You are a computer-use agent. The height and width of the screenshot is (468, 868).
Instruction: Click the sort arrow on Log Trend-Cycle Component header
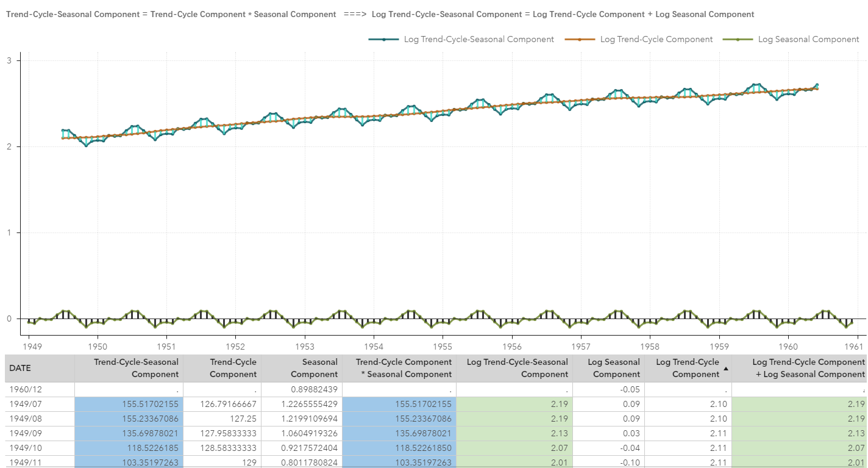click(x=725, y=369)
